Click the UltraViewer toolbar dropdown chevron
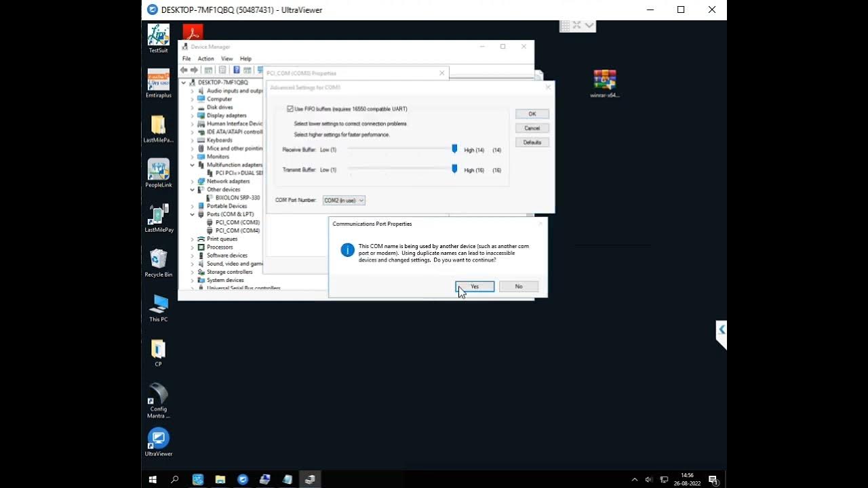Viewport: 868px width, 488px height. [589, 25]
